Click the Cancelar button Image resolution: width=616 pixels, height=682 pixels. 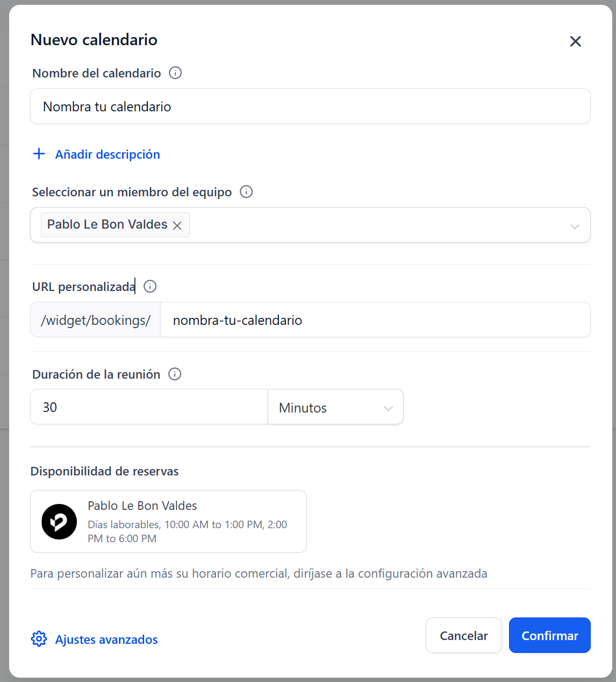click(x=463, y=635)
